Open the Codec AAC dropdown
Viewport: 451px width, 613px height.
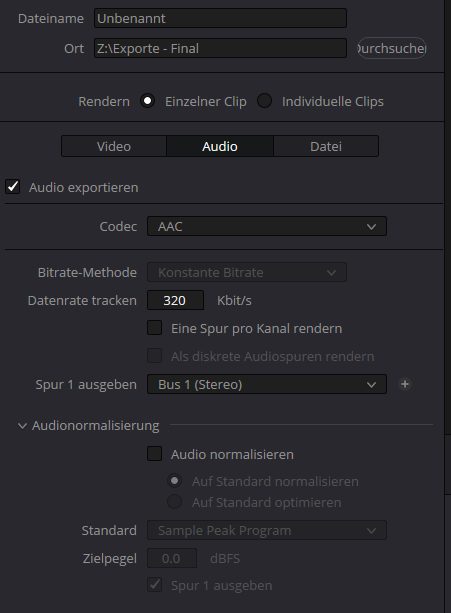(267, 226)
